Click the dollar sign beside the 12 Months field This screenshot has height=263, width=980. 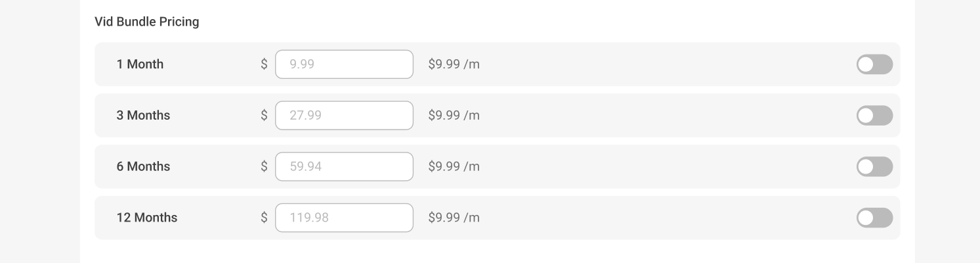tap(264, 218)
